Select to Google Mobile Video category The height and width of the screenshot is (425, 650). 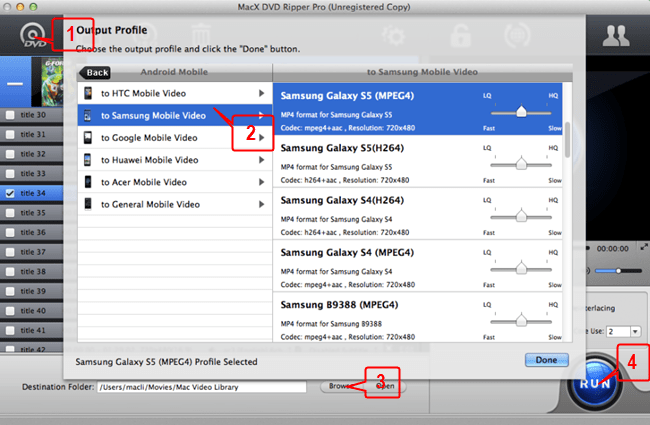[175, 138]
